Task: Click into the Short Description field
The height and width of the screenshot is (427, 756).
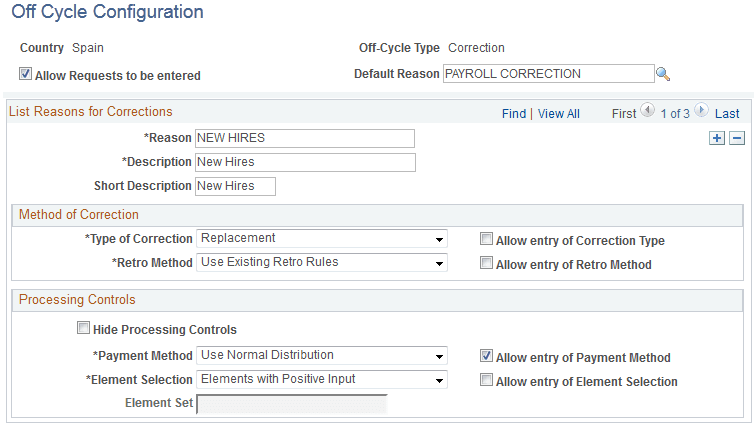Action: click(235, 186)
